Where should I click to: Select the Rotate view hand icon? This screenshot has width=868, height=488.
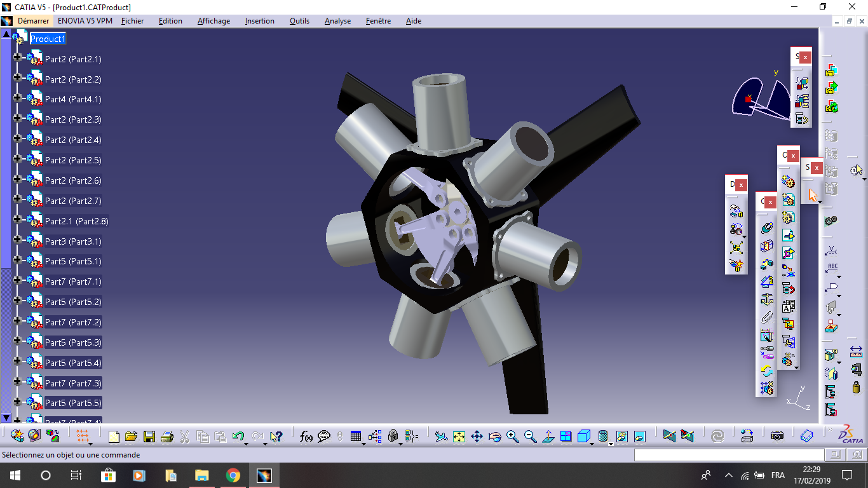click(494, 437)
